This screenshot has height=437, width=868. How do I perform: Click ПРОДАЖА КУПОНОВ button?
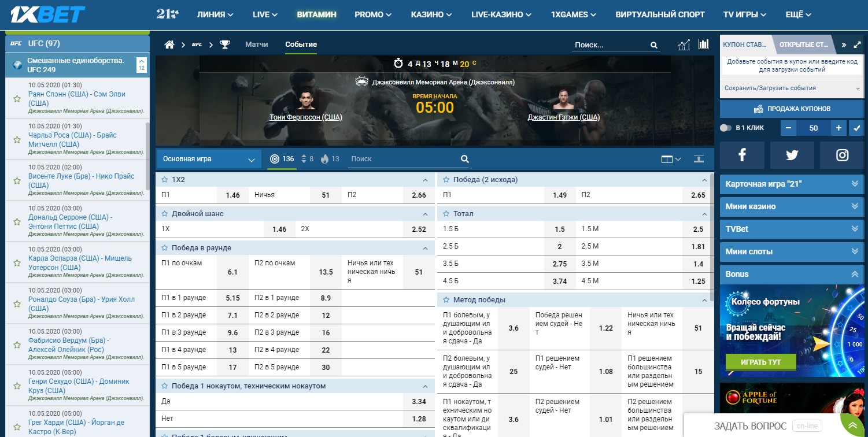(792, 109)
